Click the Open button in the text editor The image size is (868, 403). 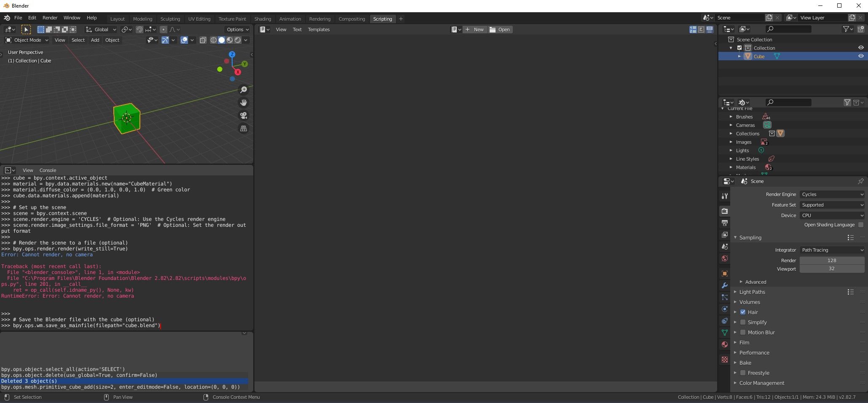(x=500, y=30)
